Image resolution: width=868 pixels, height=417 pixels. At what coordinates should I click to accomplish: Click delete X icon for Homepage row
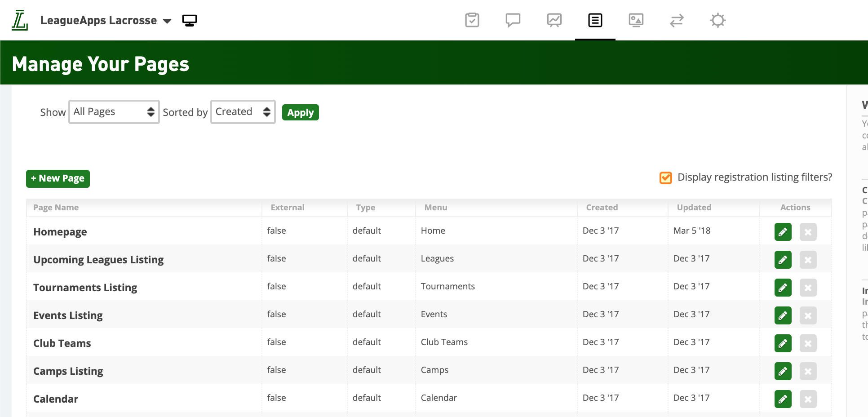pyautogui.click(x=808, y=232)
